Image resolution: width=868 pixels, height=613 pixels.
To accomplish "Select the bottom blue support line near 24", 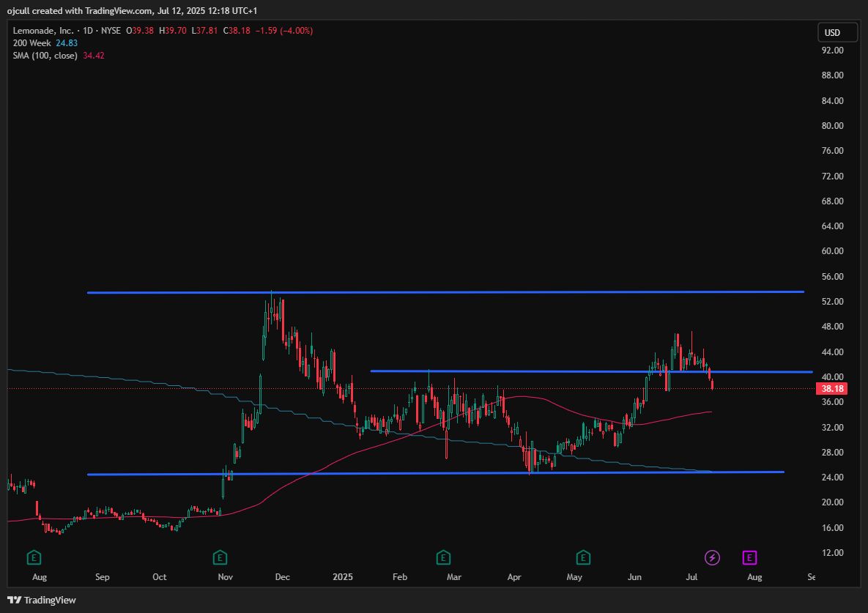I will [x=436, y=473].
